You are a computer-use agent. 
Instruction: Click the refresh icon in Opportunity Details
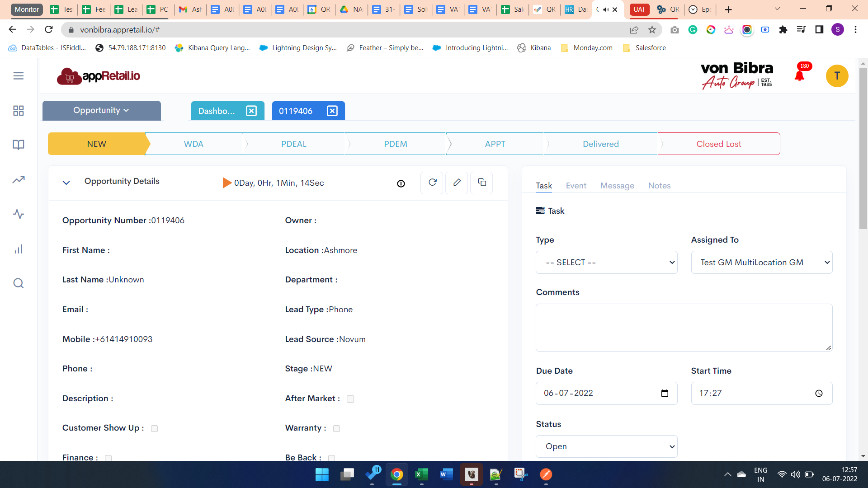pyautogui.click(x=432, y=183)
